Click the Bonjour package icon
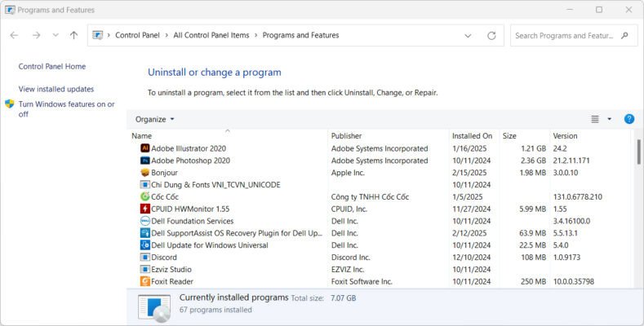 click(x=145, y=172)
